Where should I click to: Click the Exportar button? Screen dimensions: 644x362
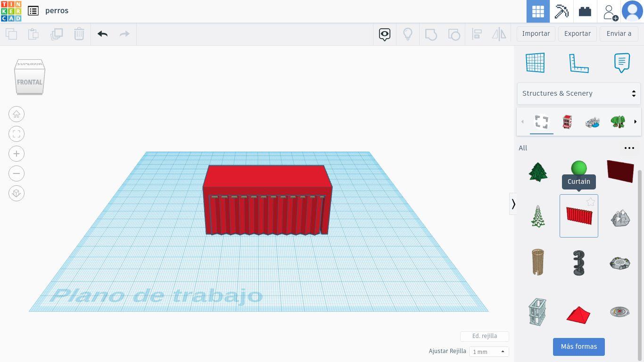coord(578,33)
